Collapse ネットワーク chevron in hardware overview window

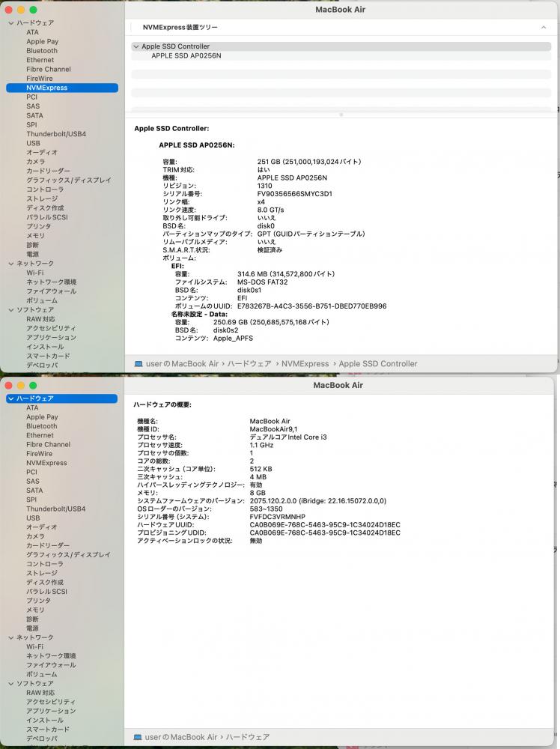click(x=11, y=637)
